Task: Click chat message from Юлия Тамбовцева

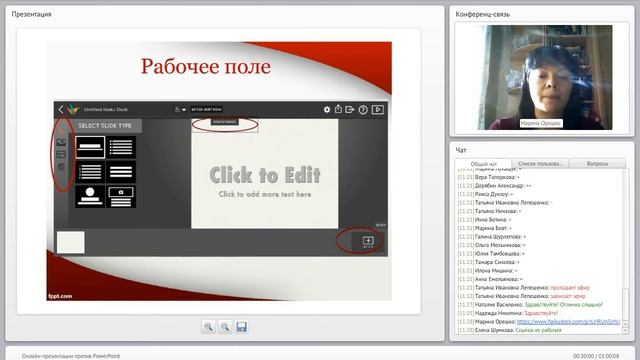Action: click(491, 254)
